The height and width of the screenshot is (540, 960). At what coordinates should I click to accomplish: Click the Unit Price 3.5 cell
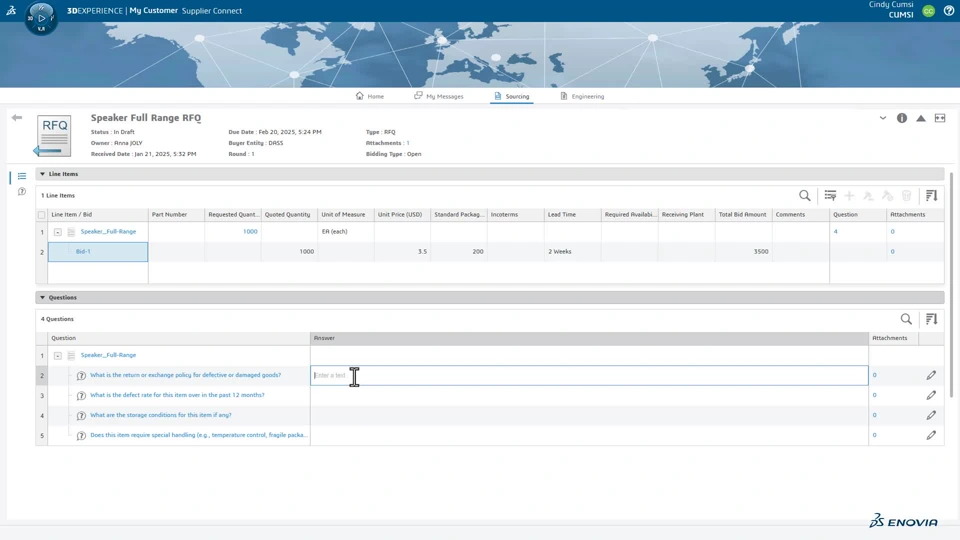402,252
